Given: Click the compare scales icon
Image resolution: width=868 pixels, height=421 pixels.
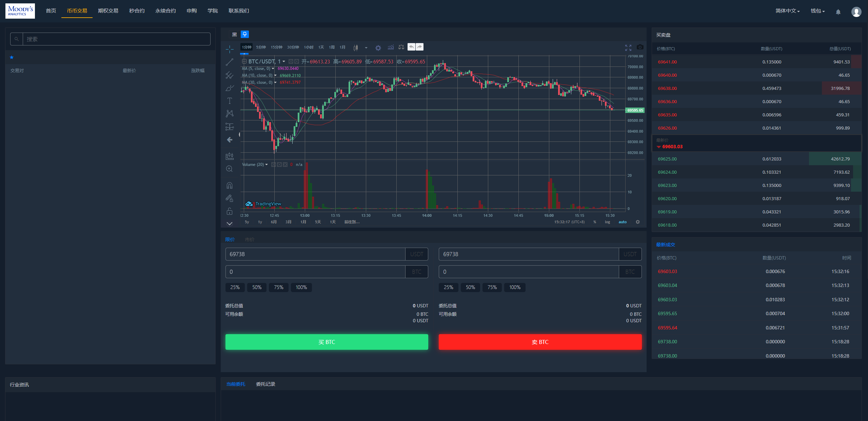Looking at the screenshot, I should click(x=401, y=47).
